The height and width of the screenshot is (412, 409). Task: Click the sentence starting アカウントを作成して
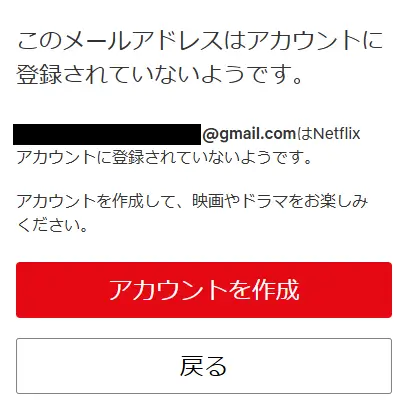click(x=192, y=201)
